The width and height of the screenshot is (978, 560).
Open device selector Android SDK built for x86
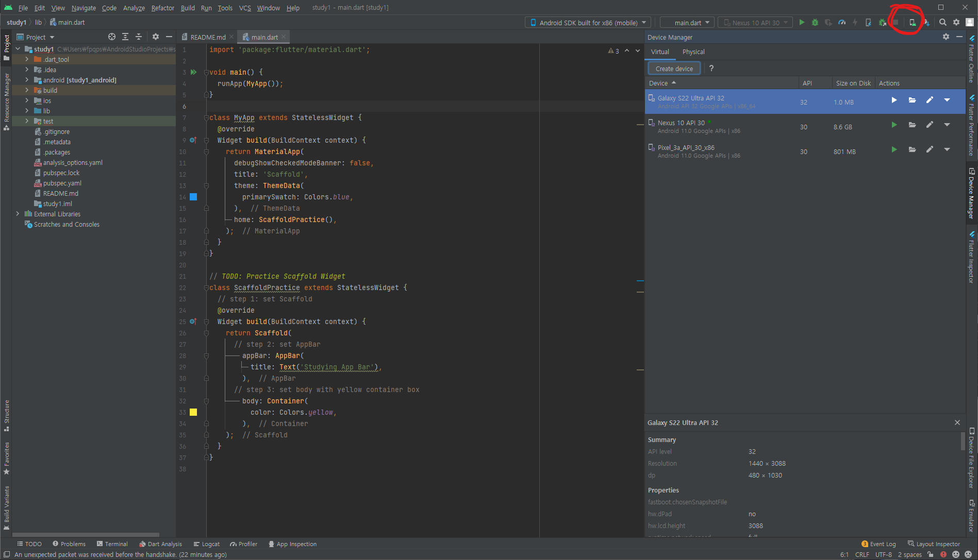tap(588, 23)
